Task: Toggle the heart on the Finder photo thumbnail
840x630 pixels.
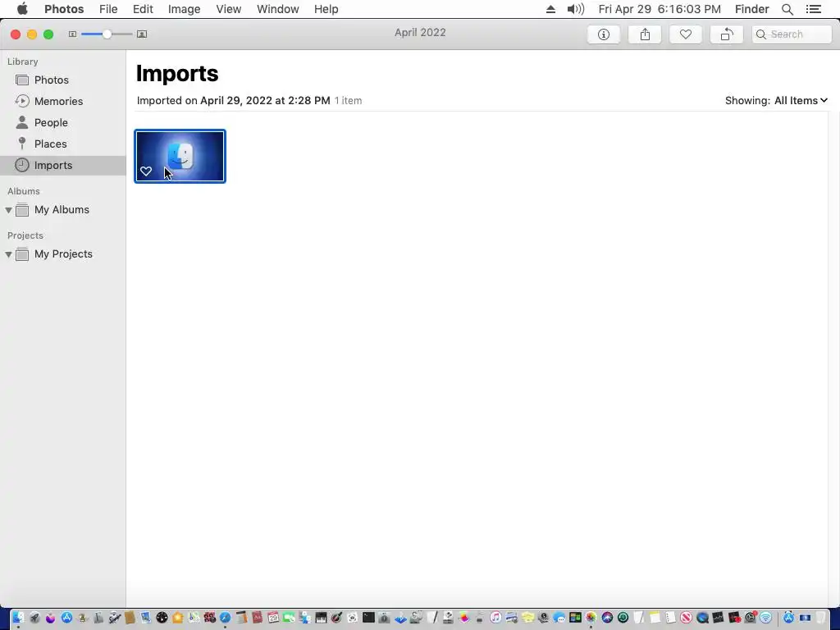Action: tap(146, 171)
